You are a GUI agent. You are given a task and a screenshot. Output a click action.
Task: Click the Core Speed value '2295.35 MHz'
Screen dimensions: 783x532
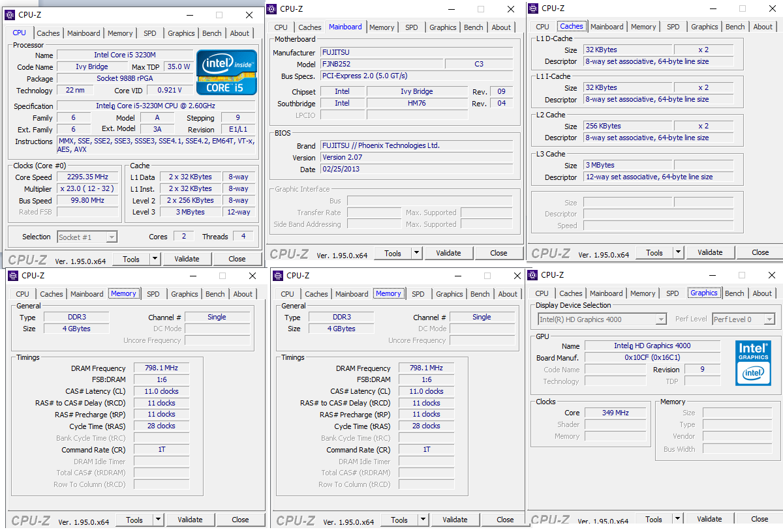87,177
